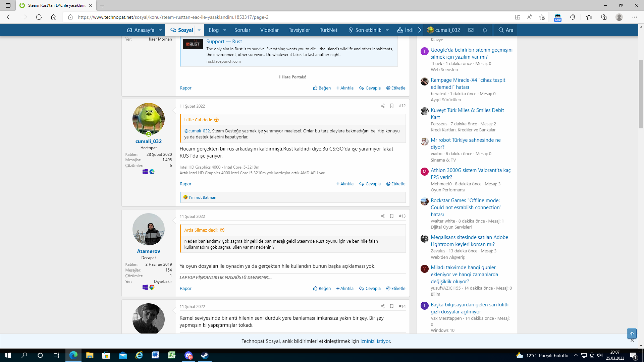Share post #12 via share icon
The height and width of the screenshot is (362, 644).
coord(382,106)
